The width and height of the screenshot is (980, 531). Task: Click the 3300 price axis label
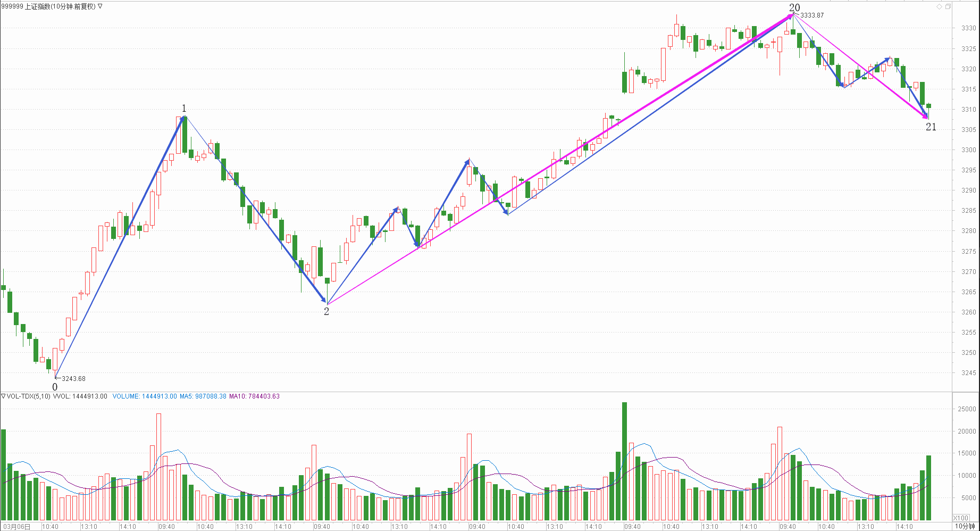[x=968, y=150]
